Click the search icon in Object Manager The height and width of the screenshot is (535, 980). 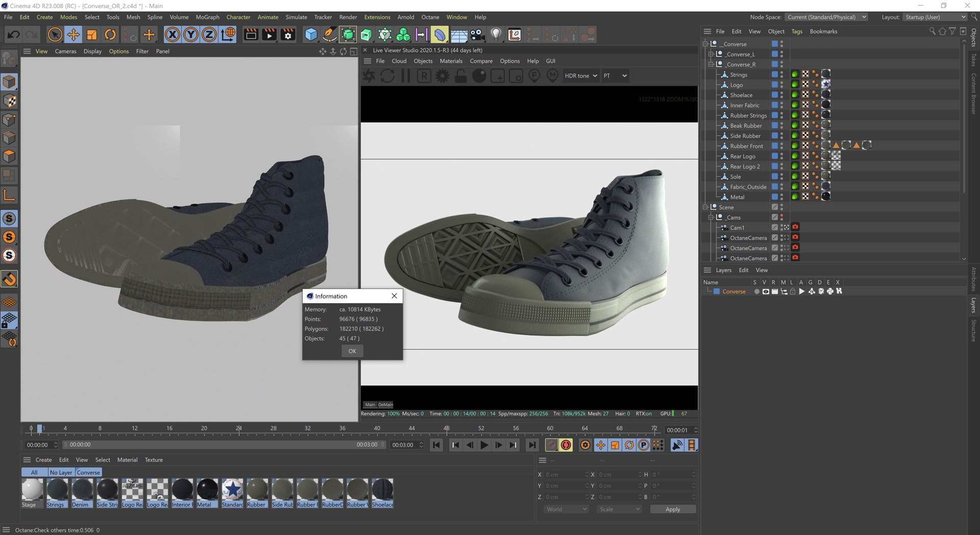(x=933, y=32)
